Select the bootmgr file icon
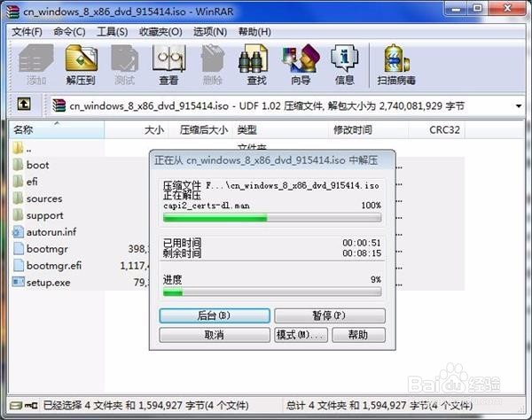The height and width of the screenshot is (420, 532). click(18, 248)
